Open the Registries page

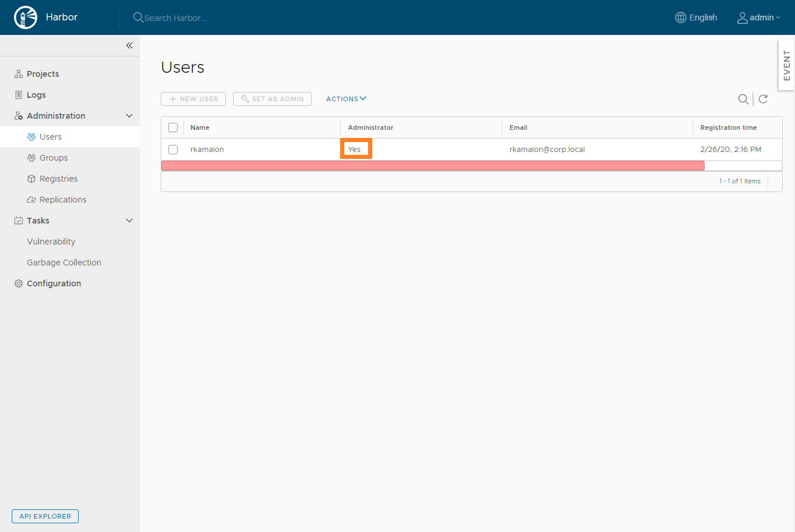tap(58, 179)
